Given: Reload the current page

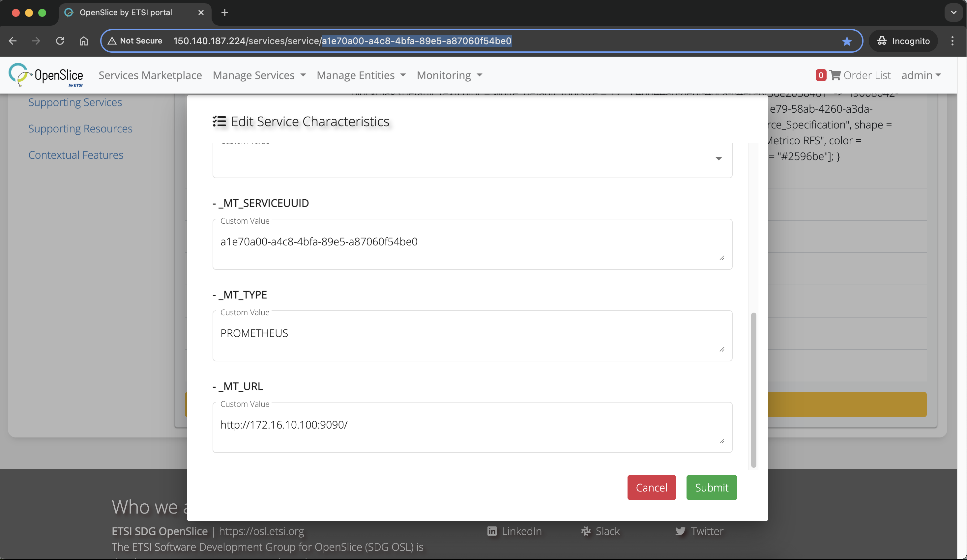Looking at the screenshot, I should pos(60,41).
